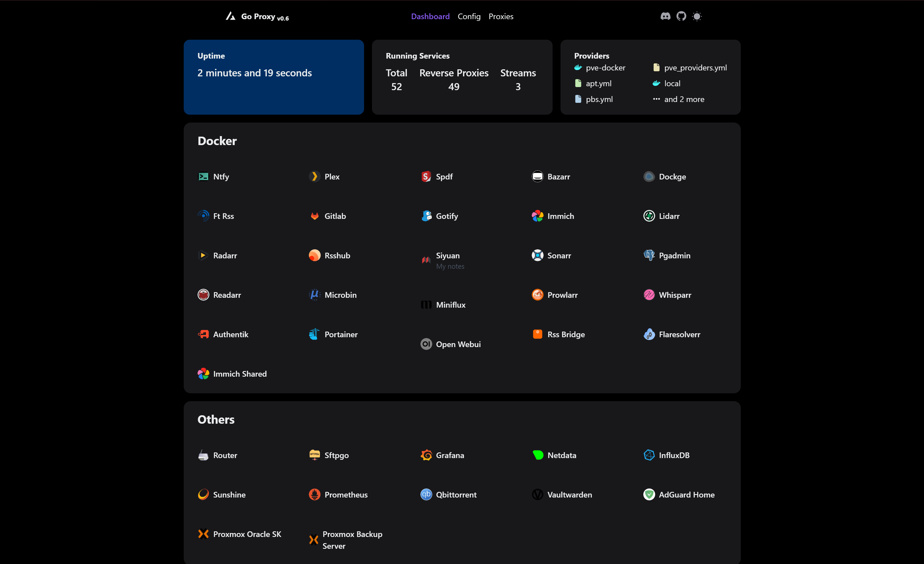The width and height of the screenshot is (924, 564).
Task: Switch to the Proxies page
Action: click(501, 16)
